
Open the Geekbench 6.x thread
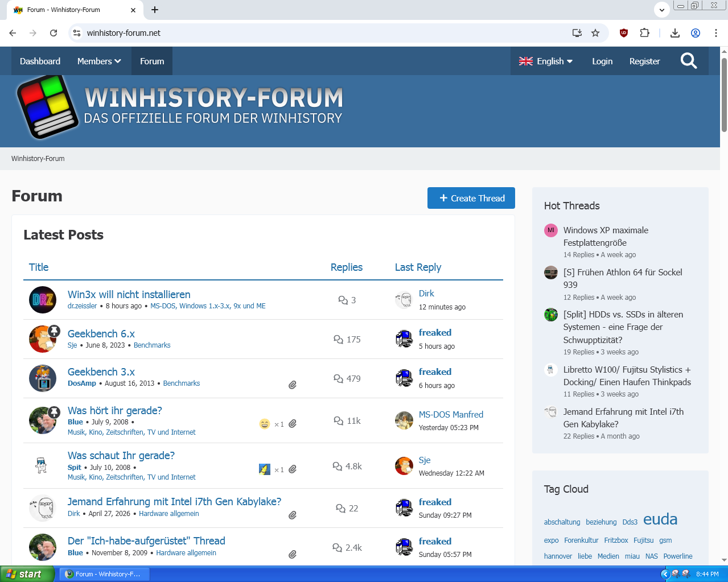[101, 333]
